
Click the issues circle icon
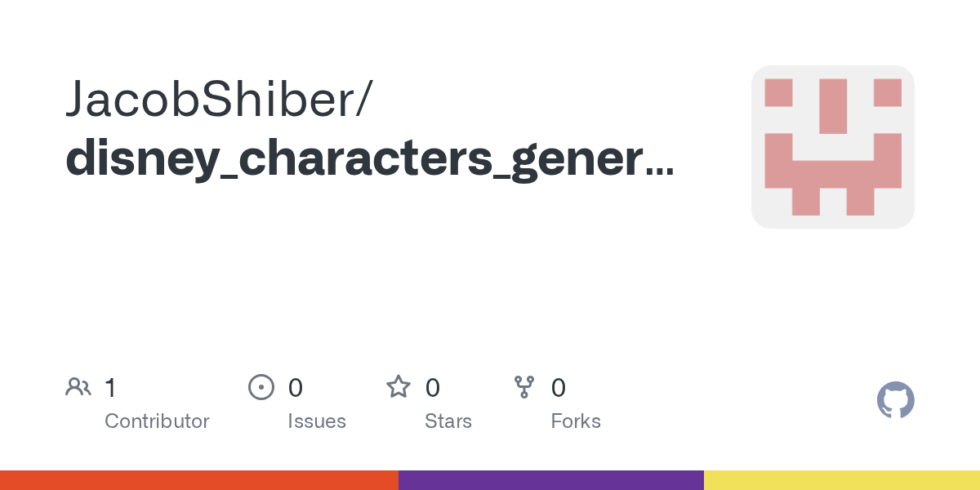(x=261, y=387)
